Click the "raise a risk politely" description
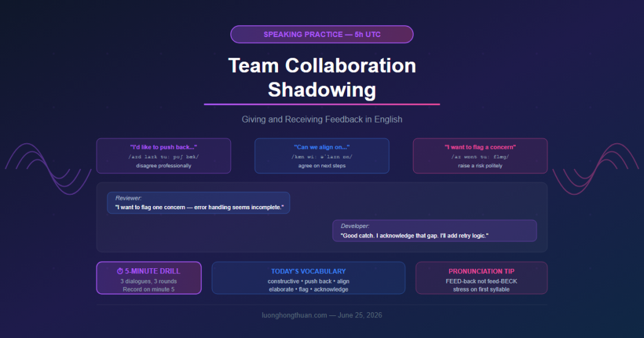Image resolution: width=644 pixels, height=338 pixels. [480, 166]
